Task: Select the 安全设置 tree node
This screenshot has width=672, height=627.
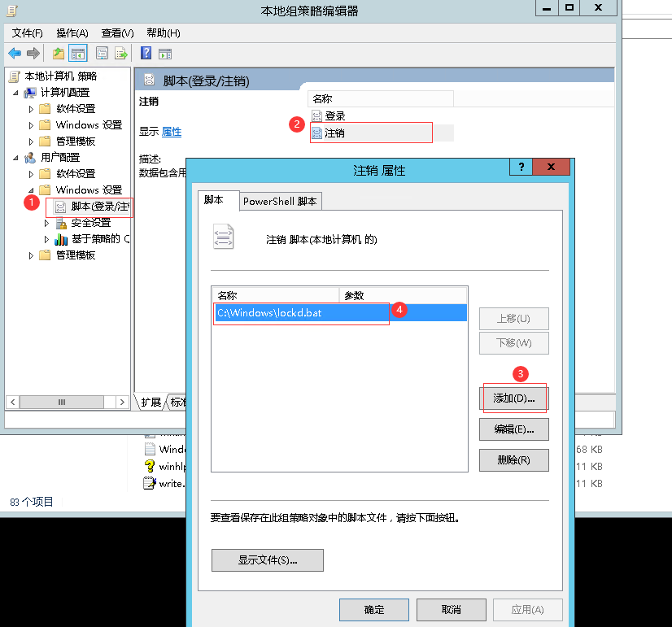Action: click(90, 223)
